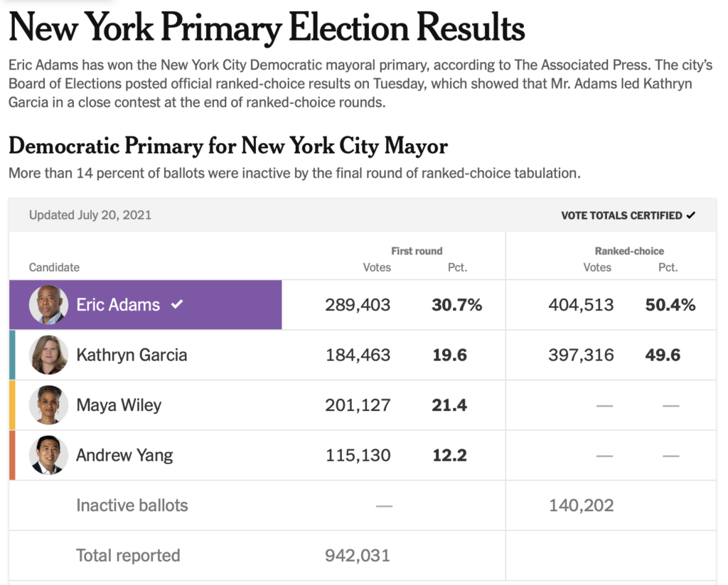Click the winner checkmark beside Eric Adams
This screenshot has width=728, height=585.
(x=177, y=304)
